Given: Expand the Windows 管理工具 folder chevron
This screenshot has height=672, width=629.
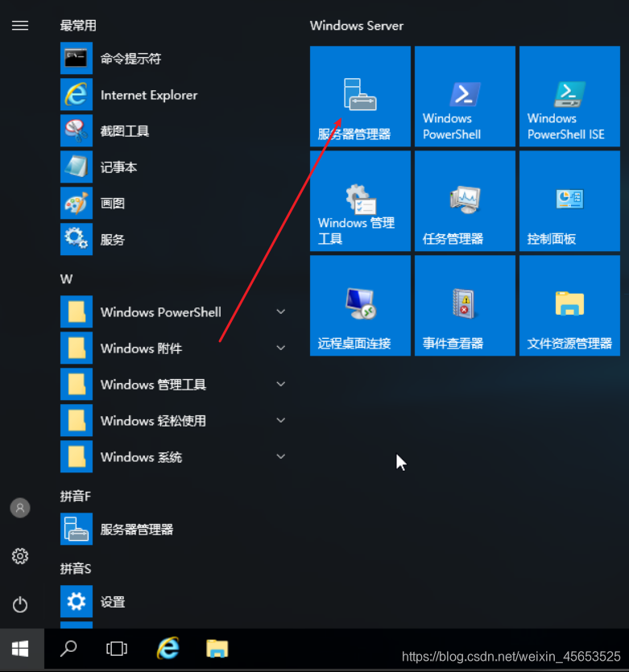Looking at the screenshot, I should (x=281, y=384).
